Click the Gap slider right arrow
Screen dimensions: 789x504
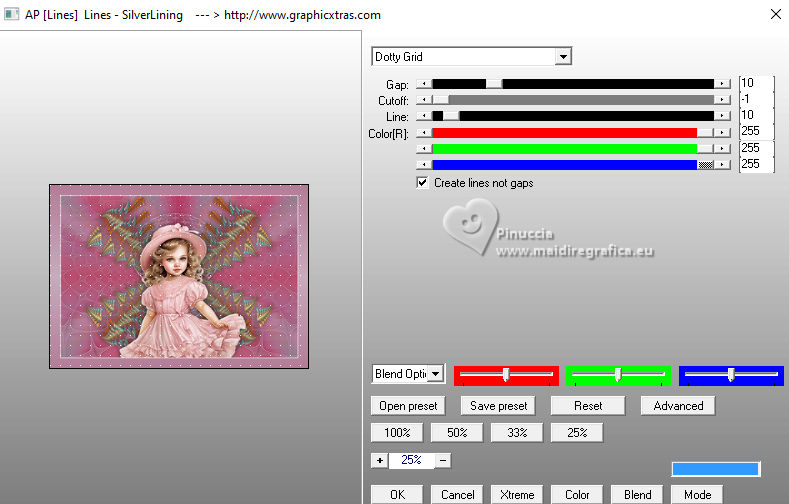click(722, 84)
